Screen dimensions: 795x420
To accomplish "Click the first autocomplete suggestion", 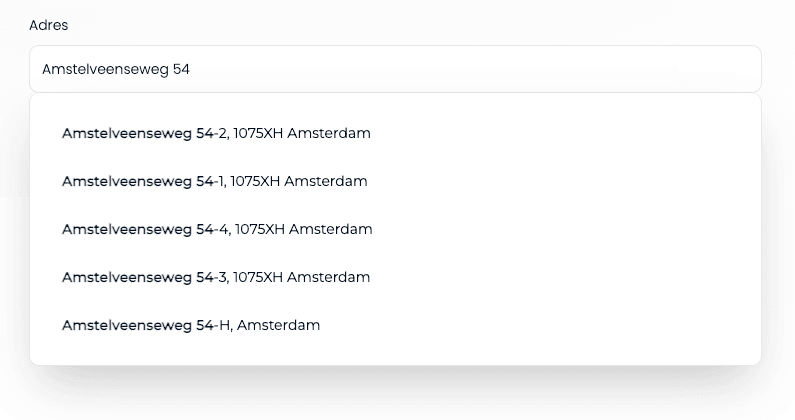I will pyautogui.click(x=216, y=133).
